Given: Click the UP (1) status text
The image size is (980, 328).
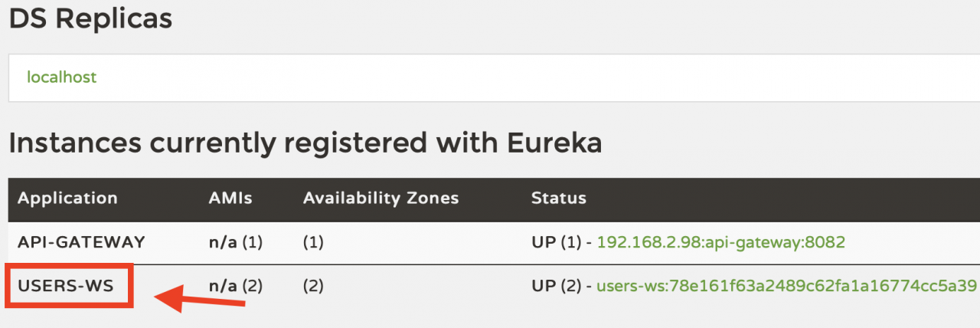Looking at the screenshot, I should 557,243.
